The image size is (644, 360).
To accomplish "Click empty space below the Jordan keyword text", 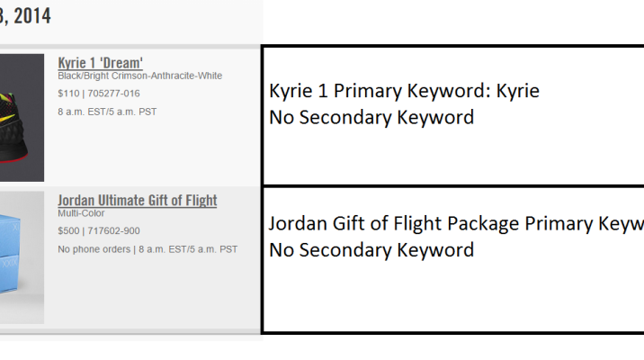I will [x=450, y=297].
